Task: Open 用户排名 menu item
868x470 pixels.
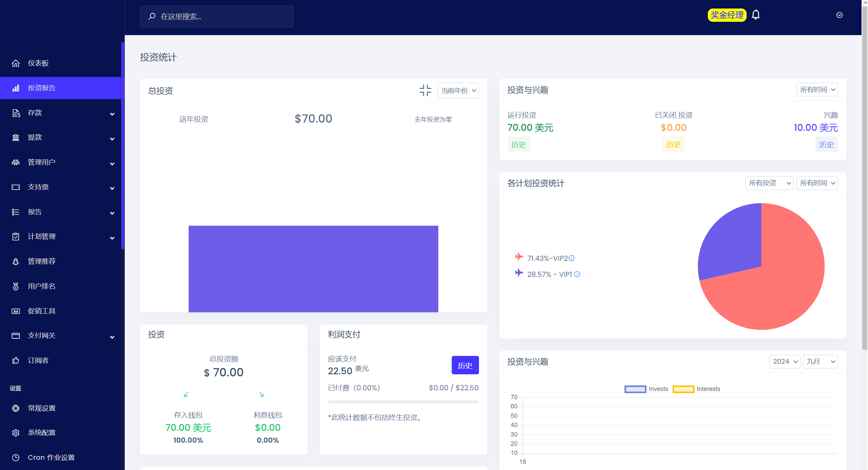Action: [61, 286]
